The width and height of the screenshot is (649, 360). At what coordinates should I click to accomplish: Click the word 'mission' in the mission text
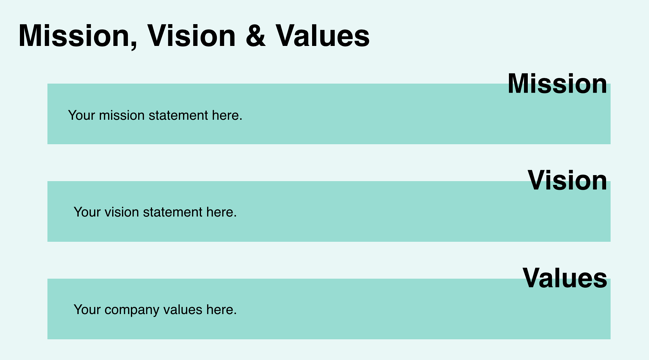[x=122, y=115]
